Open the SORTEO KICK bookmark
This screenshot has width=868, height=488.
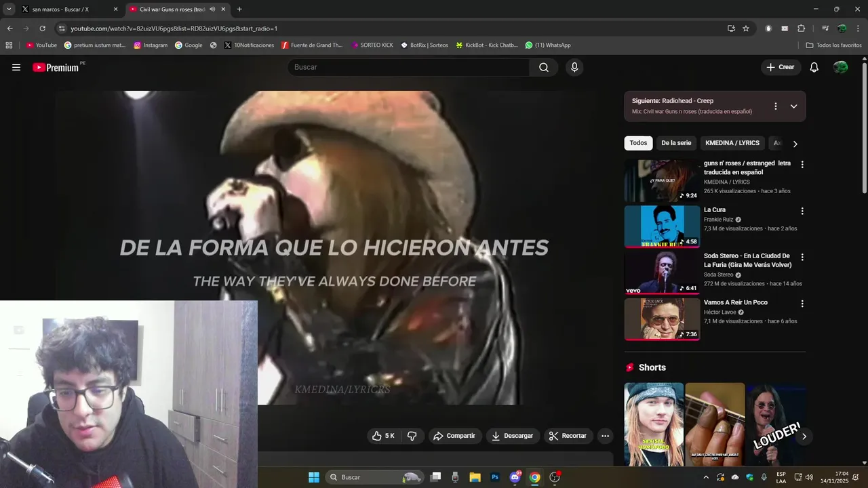(372, 45)
